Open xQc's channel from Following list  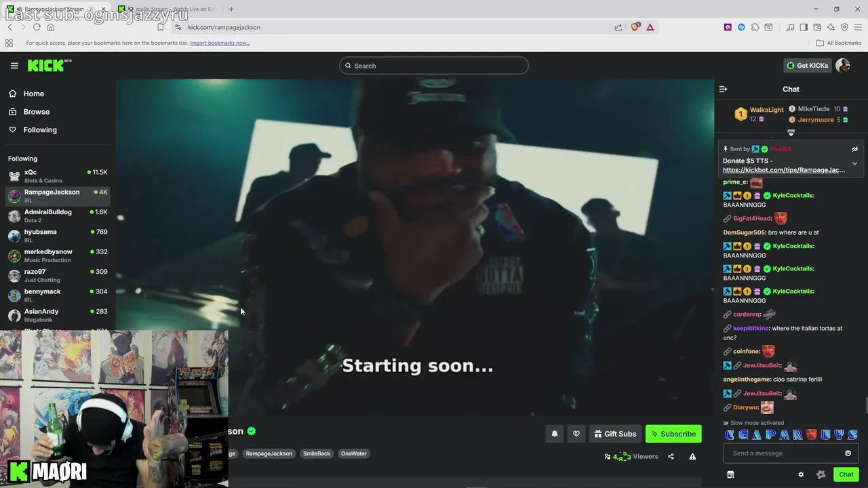58,176
